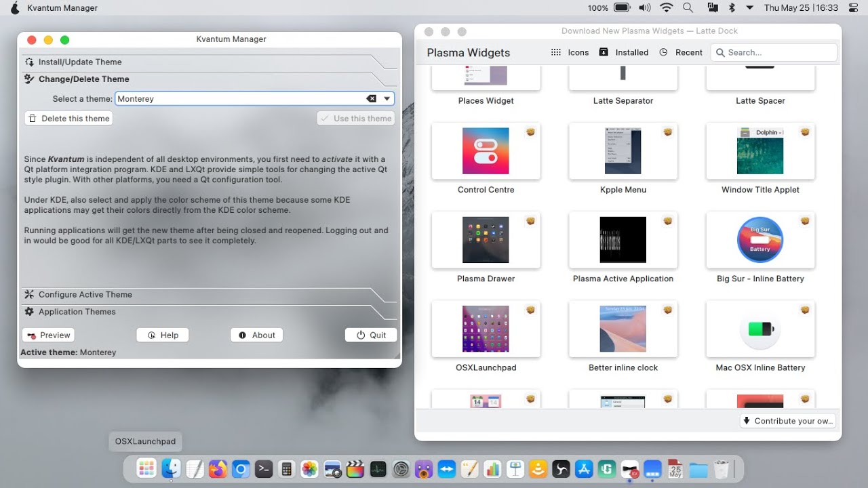Open the theme dropdown arrow
The height and width of the screenshot is (488, 868).
(x=387, y=99)
